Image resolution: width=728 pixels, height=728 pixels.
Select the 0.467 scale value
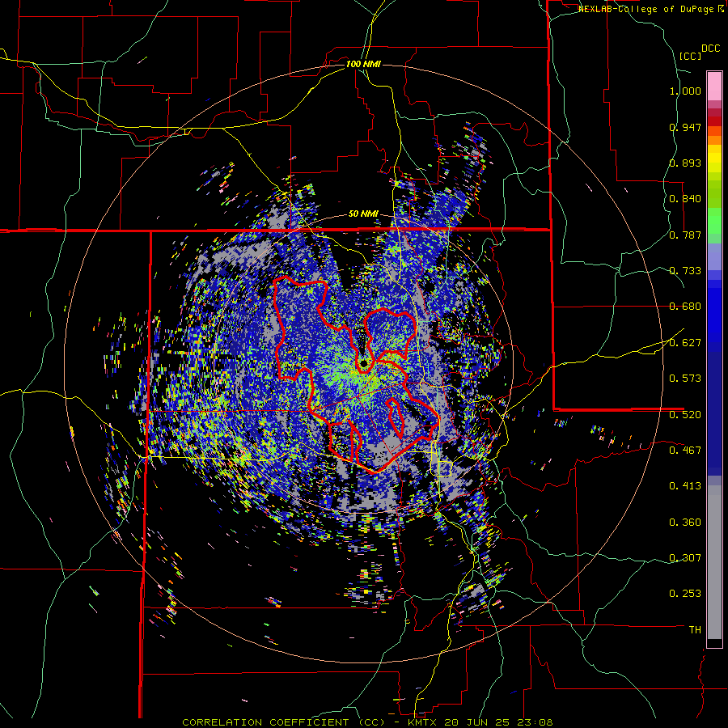point(685,451)
